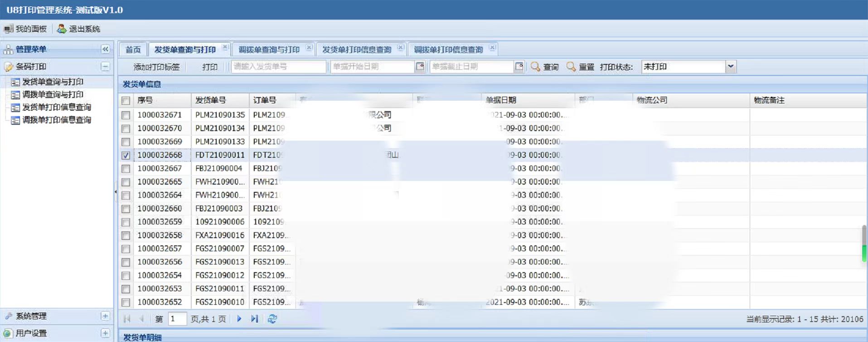Switch to 调拨单查询与打印 tab

pyautogui.click(x=269, y=49)
